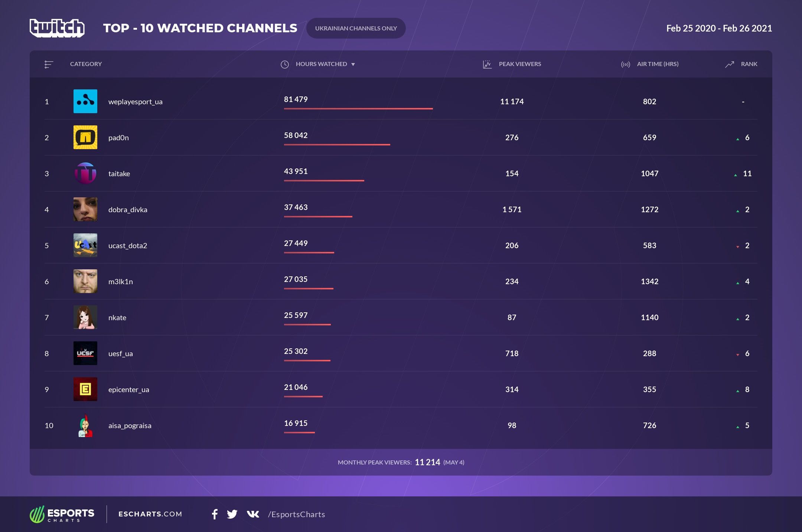Click the sort list icon beside Category
The height and width of the screenshot is (532, 802).
point(49,65)
